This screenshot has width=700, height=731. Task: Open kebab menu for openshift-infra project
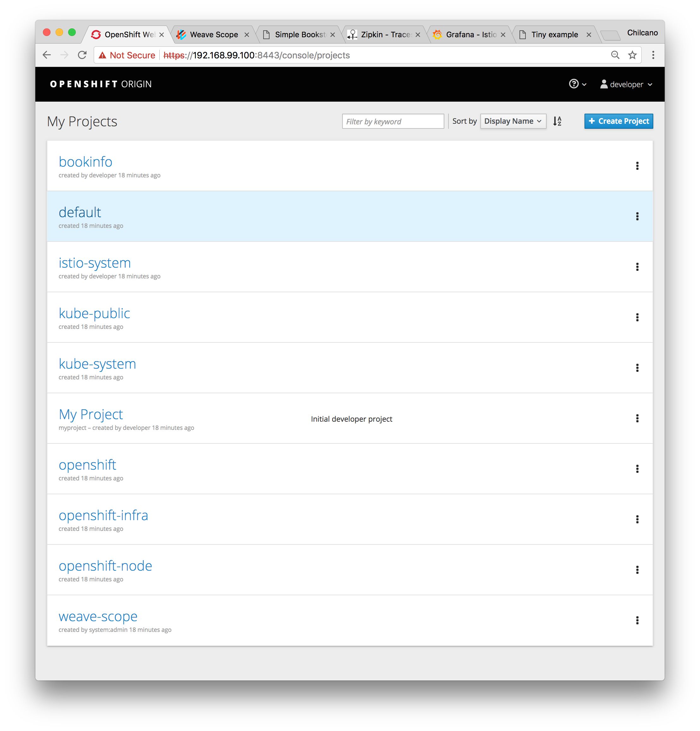pos(637,519)
